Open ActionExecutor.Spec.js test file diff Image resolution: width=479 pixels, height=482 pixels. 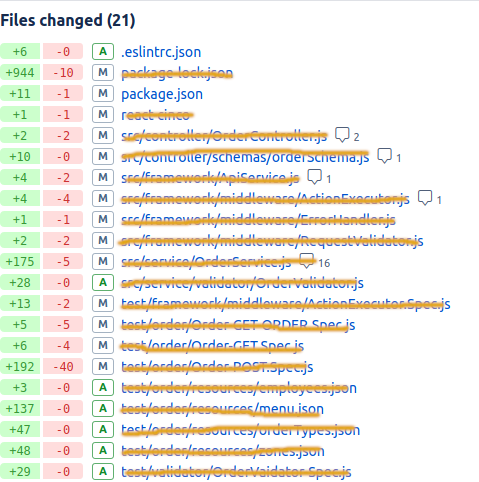[x=286, y=304]
